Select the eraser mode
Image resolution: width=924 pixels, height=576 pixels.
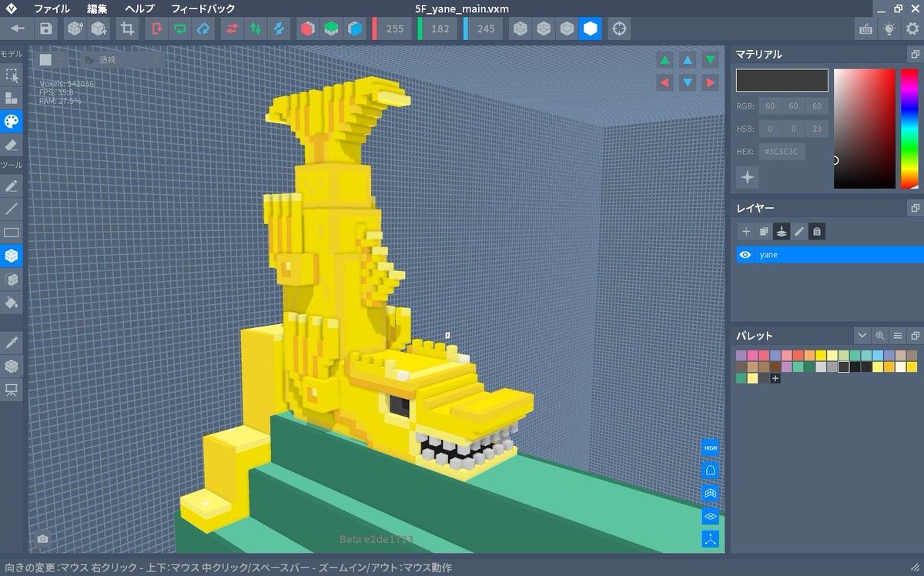click(12, 144)
